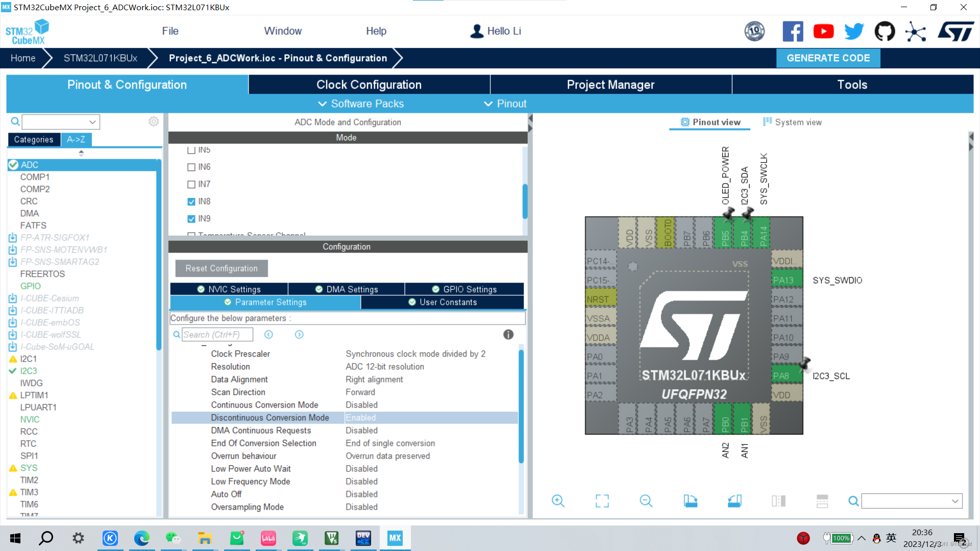Collapse pinout panel arrow at right edge
The width and height of the screenshot is (980, 551).
[x=971, y=142]
